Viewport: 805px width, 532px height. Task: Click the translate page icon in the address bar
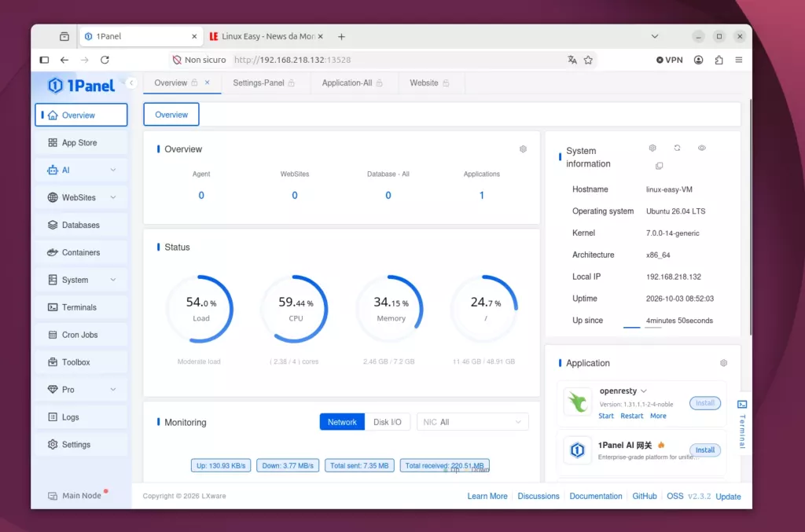pos(572,60)
